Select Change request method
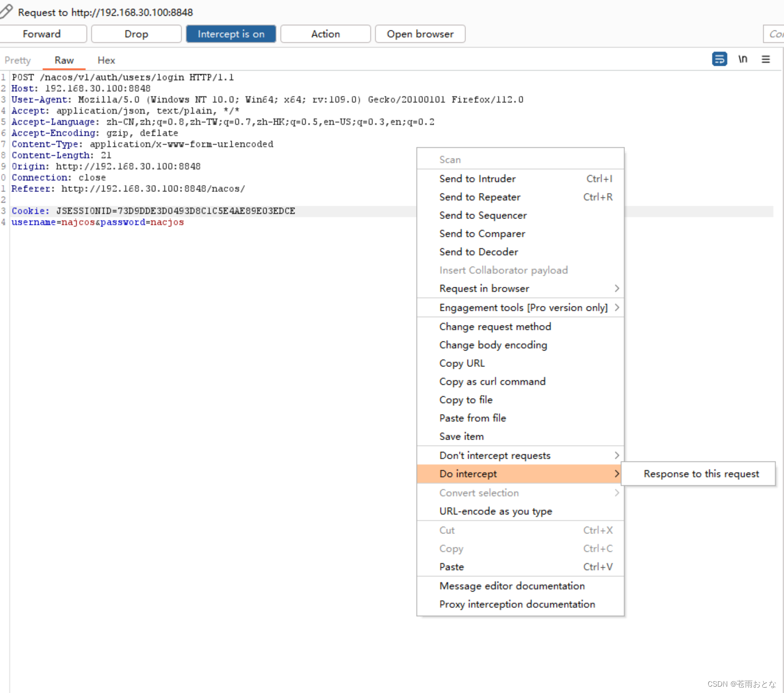This screenshot has width=784, height=693. [x=521, y=327]
